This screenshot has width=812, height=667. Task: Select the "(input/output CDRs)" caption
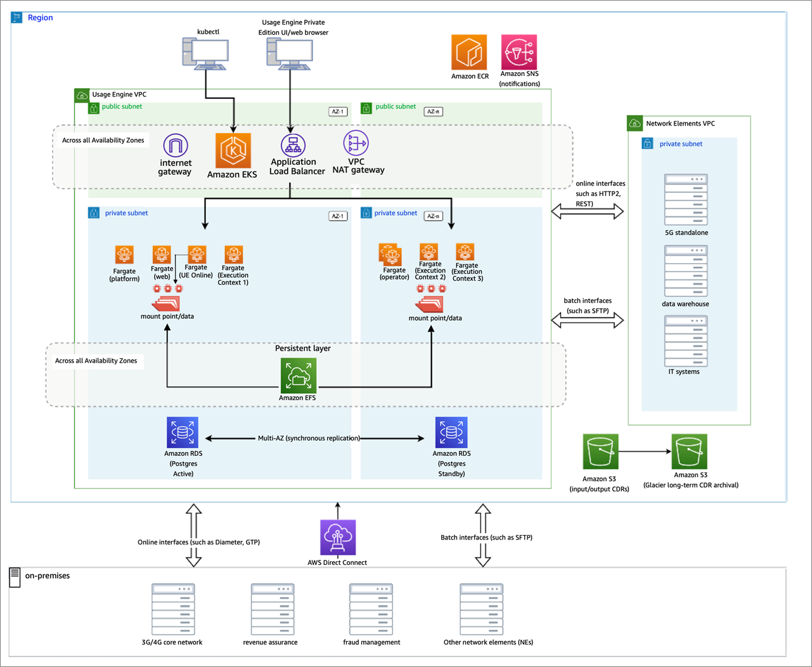(x=600, y=489)
